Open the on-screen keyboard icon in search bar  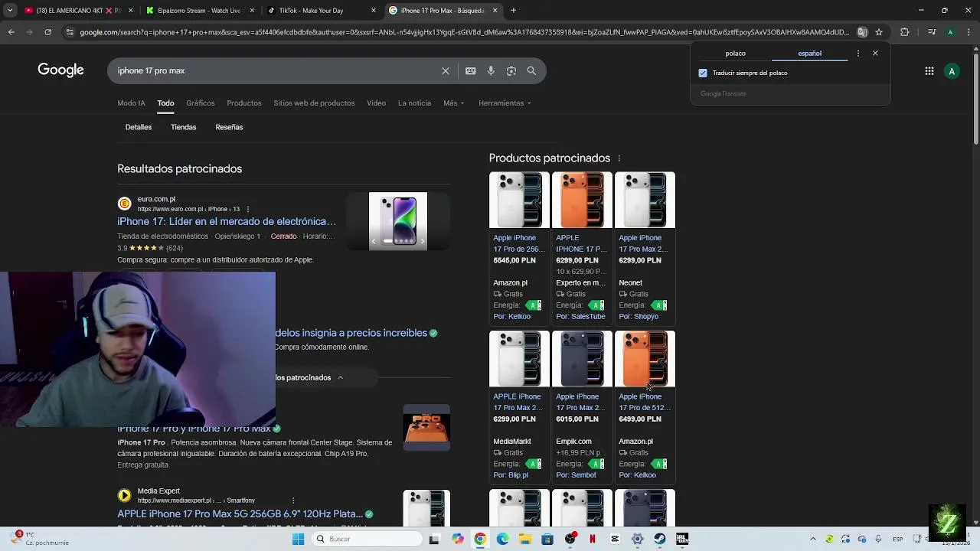(470, 70)
